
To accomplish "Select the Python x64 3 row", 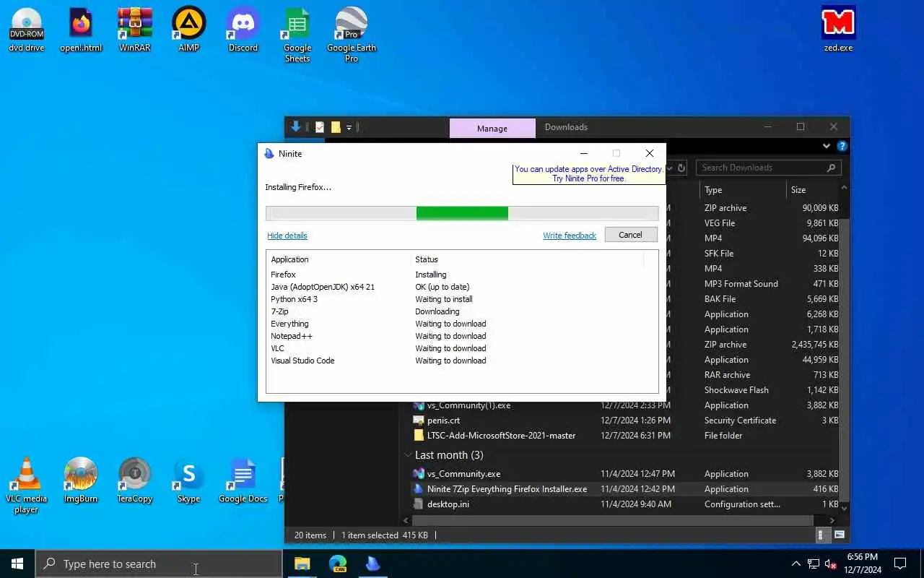I will click(x=462, y=299).
